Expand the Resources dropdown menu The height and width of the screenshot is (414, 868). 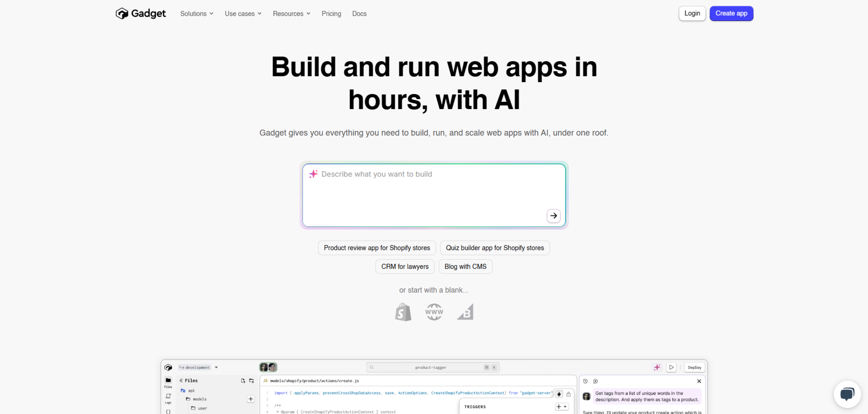click(x=291, y=14)
